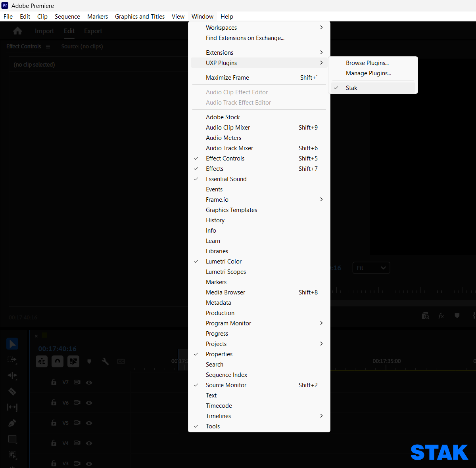Expand the Projects submenu
Screen dimensions: 476x468
pyautogui.click(x=259, y=344)
